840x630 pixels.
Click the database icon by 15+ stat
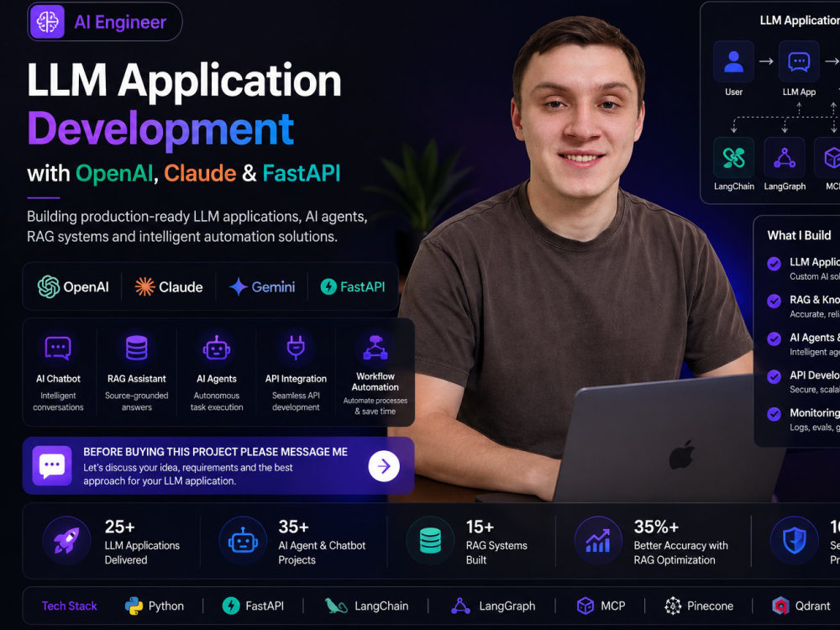coord(430,540)
